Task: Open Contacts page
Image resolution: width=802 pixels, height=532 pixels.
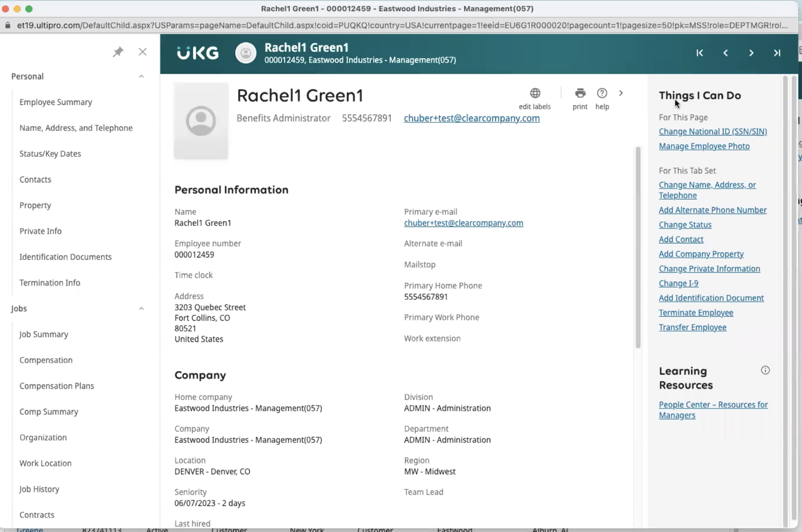Action: click(35, 180)
